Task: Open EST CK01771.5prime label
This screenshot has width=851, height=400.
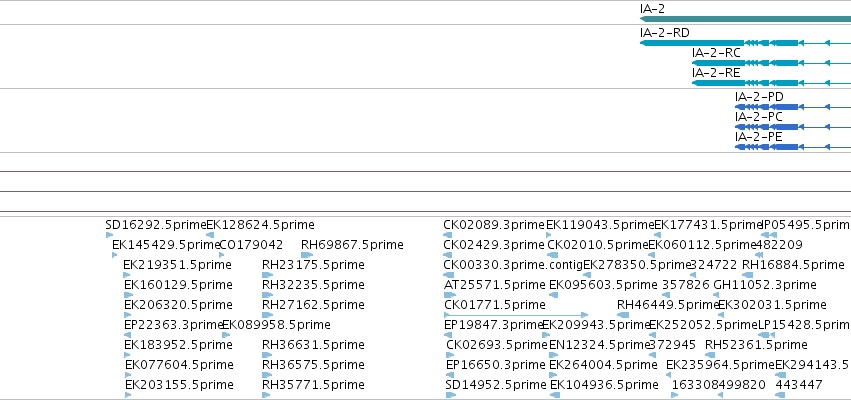Action: [494, 304]
